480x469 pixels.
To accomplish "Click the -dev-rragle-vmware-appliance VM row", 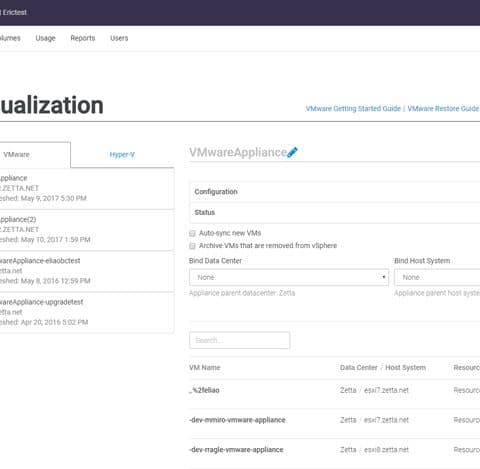I will pyautogui.click(x=335, y=450).
